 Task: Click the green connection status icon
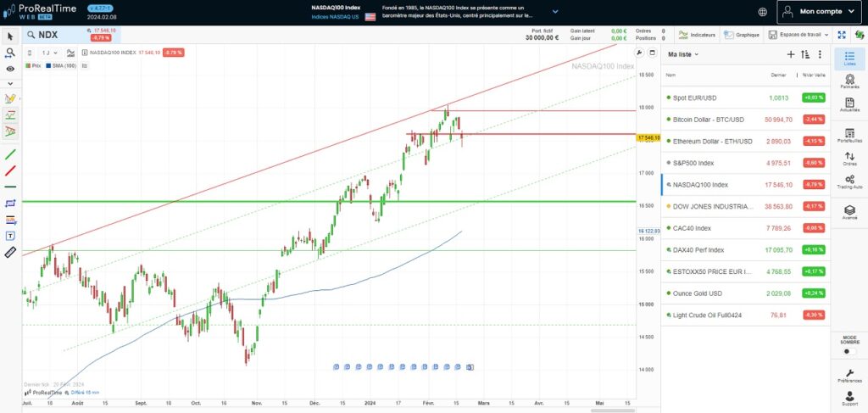coord(858,35)
